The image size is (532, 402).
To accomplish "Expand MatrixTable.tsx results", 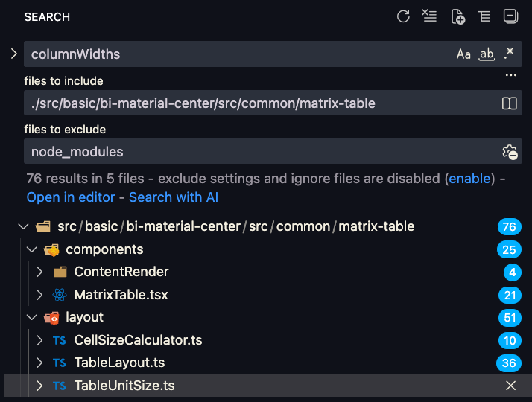I will 39,295.
